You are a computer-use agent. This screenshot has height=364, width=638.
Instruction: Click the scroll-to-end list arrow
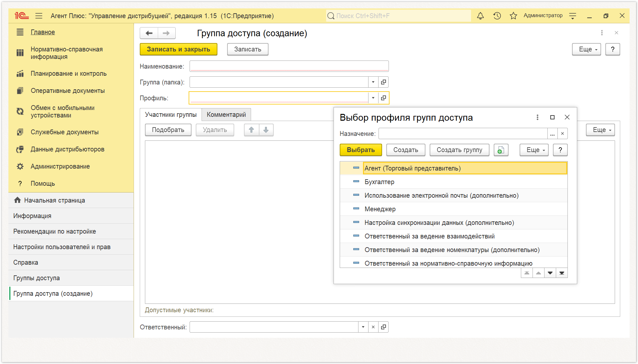pyautogui.click(x=562, y=273)
